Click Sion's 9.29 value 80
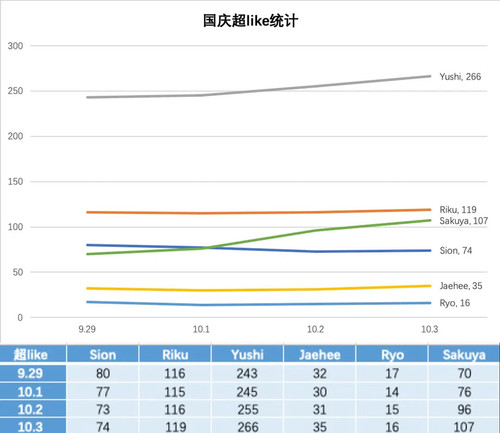The height and width of the screenshot is (433, 500). [103, 373]
